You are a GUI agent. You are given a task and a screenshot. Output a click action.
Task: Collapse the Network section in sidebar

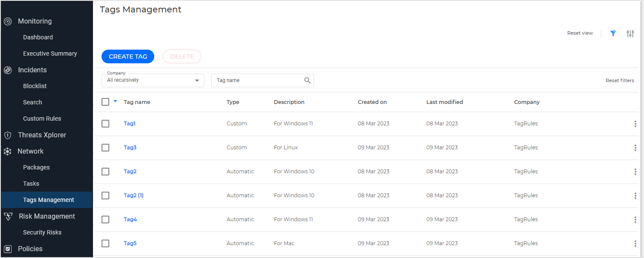point(30,151)
